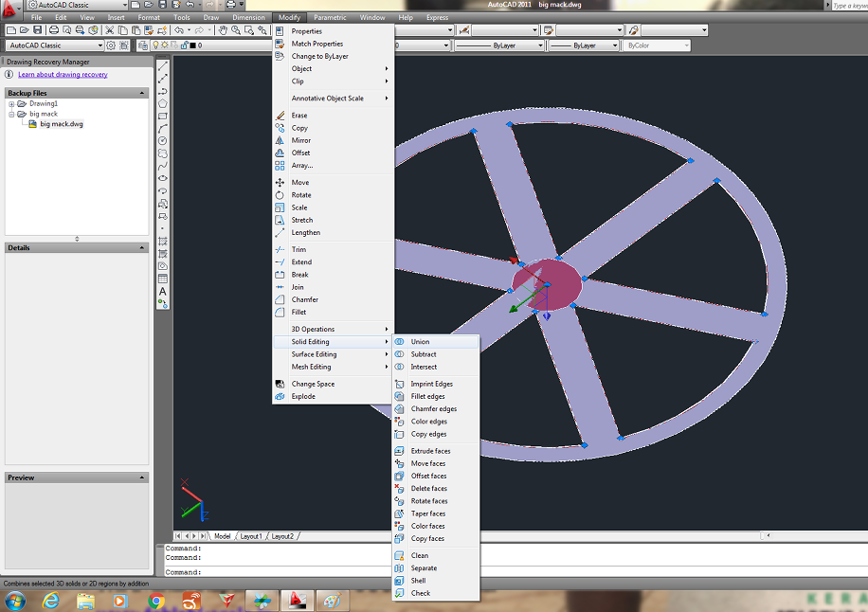Open the Draw menu
Viewport: 868px width, 612px height.
(211, 18)
